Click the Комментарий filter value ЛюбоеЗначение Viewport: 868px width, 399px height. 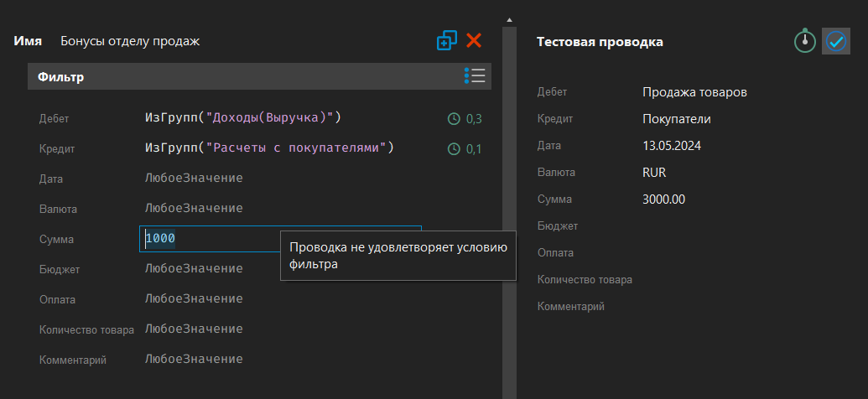pos(194,359)
